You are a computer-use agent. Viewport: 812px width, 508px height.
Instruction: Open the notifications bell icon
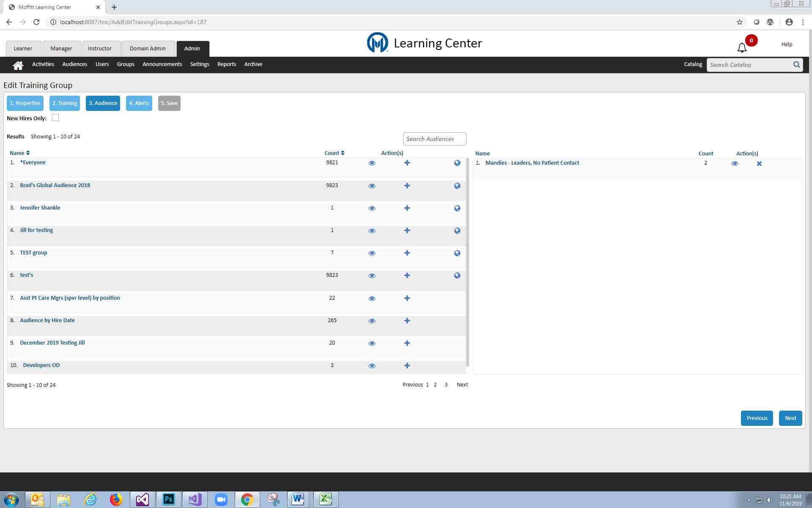point(742,47)
